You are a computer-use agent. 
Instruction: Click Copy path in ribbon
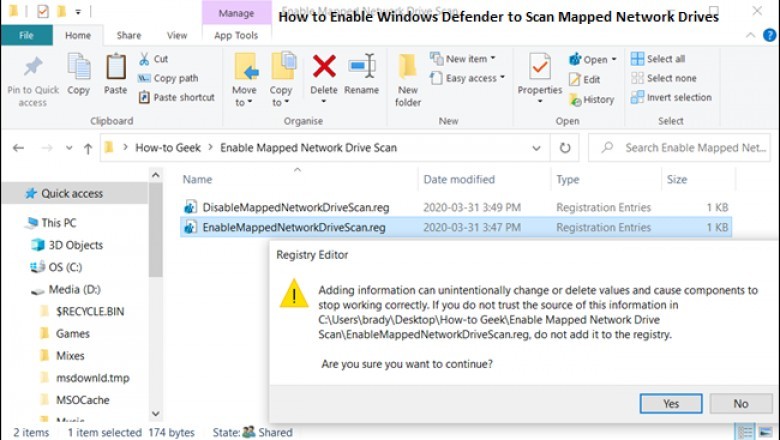pyautogui.click(x=168, y=78)
